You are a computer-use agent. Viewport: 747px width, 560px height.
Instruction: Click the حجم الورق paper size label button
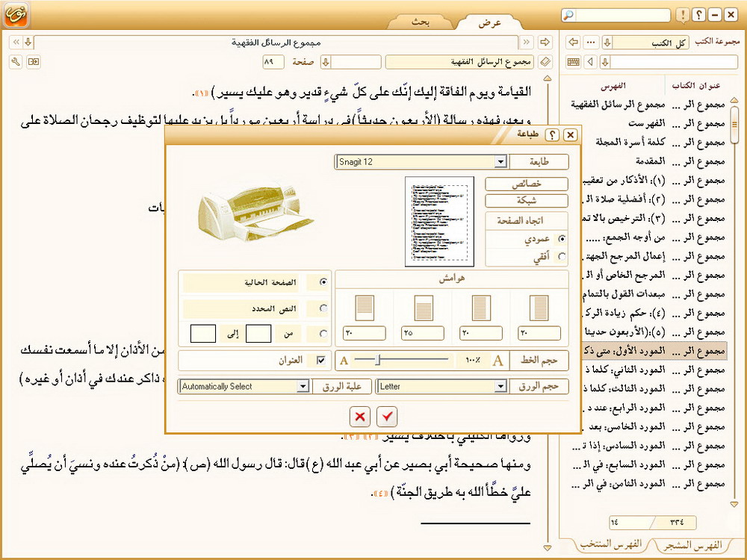[x=539, y=386]
